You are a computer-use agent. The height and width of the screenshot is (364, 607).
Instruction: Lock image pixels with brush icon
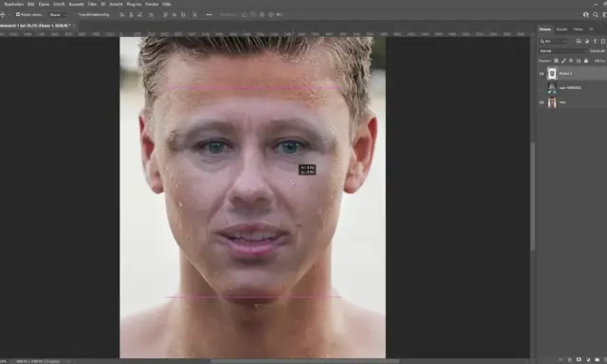click(x=563, y=61)
